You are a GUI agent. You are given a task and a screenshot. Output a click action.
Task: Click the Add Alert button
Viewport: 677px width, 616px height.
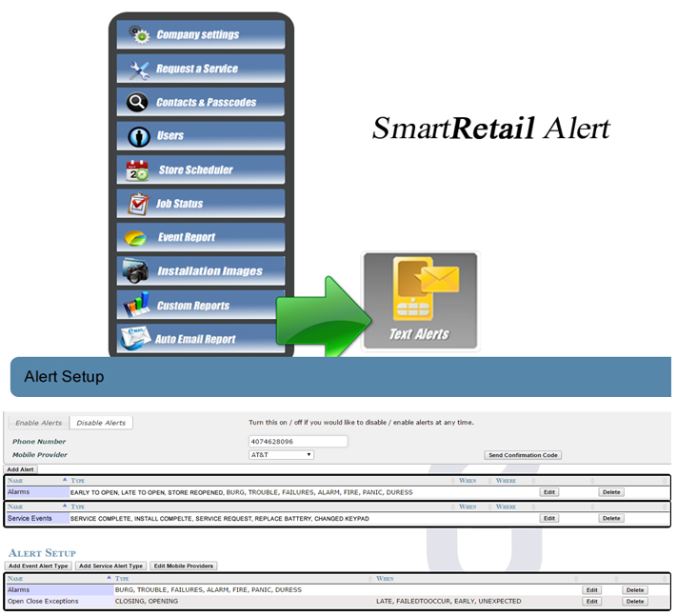20,469
